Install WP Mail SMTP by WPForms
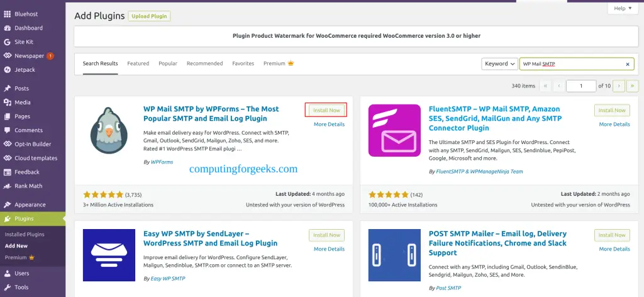 (326, 110)
